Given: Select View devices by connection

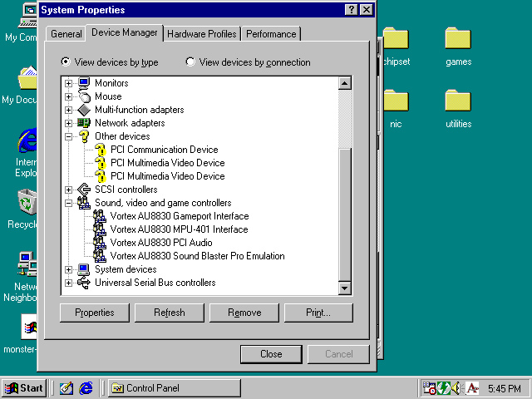Looking at the screenshot, I should click(191, 62).
